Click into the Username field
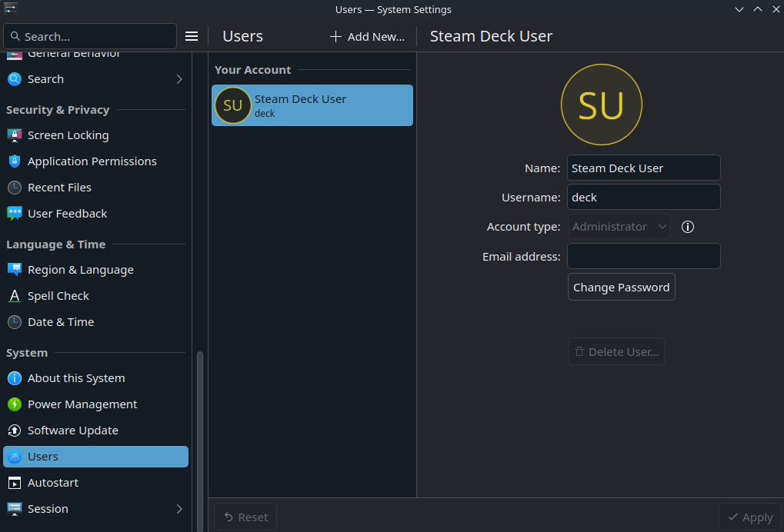 (x=643, y=197)
